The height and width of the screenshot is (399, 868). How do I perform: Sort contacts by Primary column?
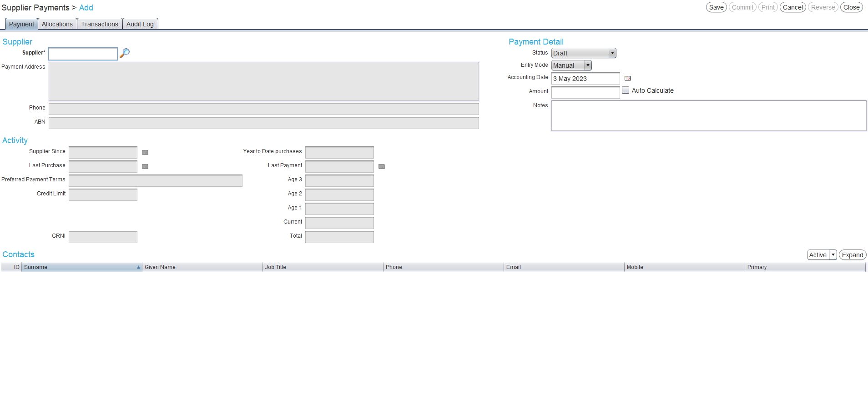pos(805,267)
